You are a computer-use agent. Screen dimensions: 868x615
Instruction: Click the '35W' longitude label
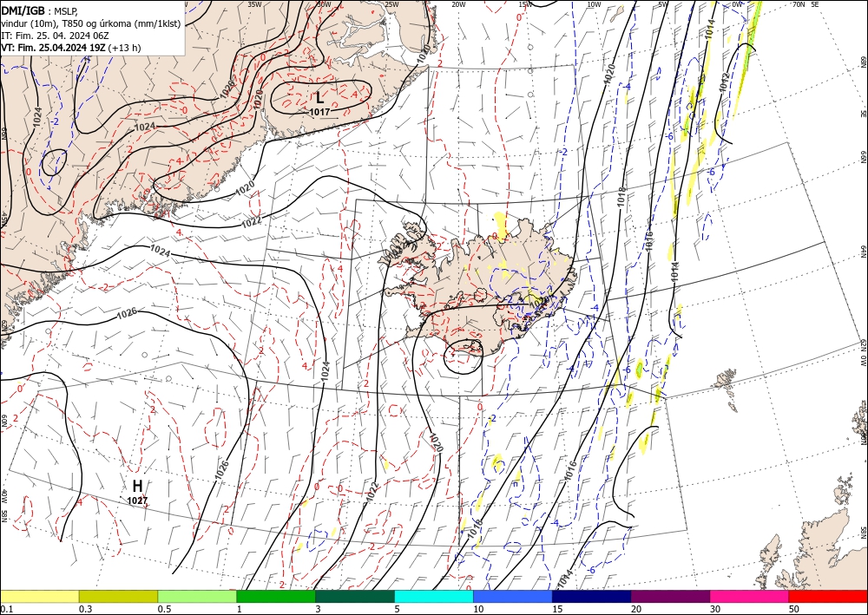(x=254, y=4)
